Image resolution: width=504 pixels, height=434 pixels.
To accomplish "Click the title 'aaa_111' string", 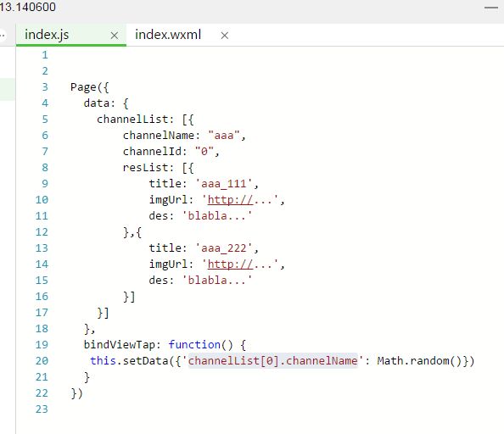I will tap(224, 184).
